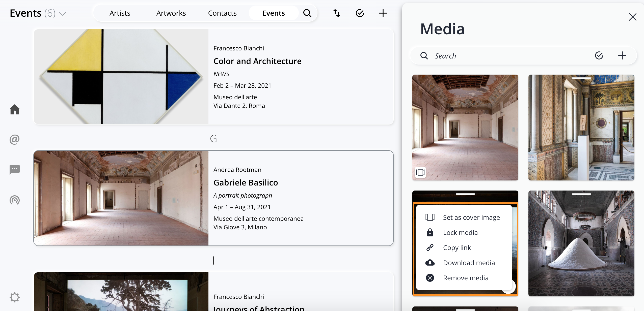Click the 'A portrait photograph' subtitle
Viewport: 644px width, 311px height.
click(243, 195)
